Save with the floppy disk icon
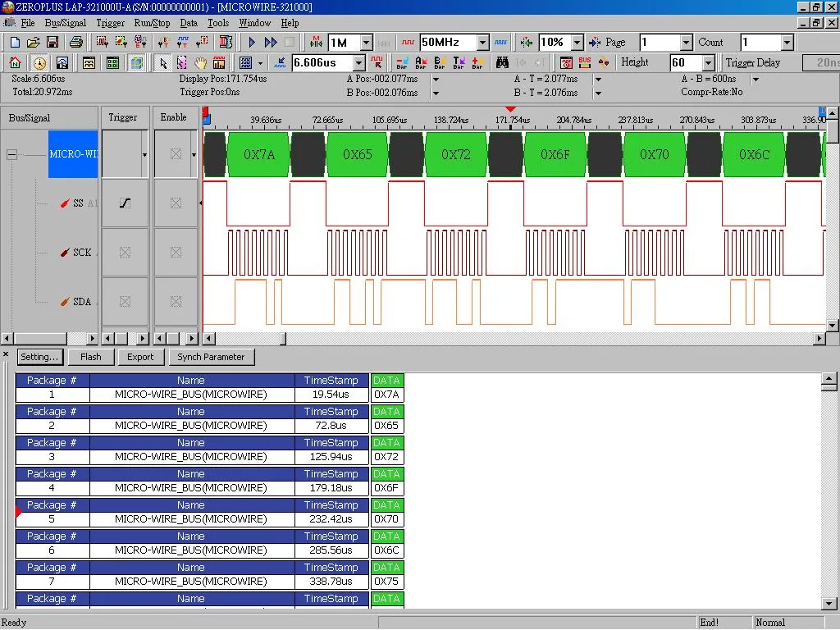Viewport: 840px width, 630px height. (52, 43)
